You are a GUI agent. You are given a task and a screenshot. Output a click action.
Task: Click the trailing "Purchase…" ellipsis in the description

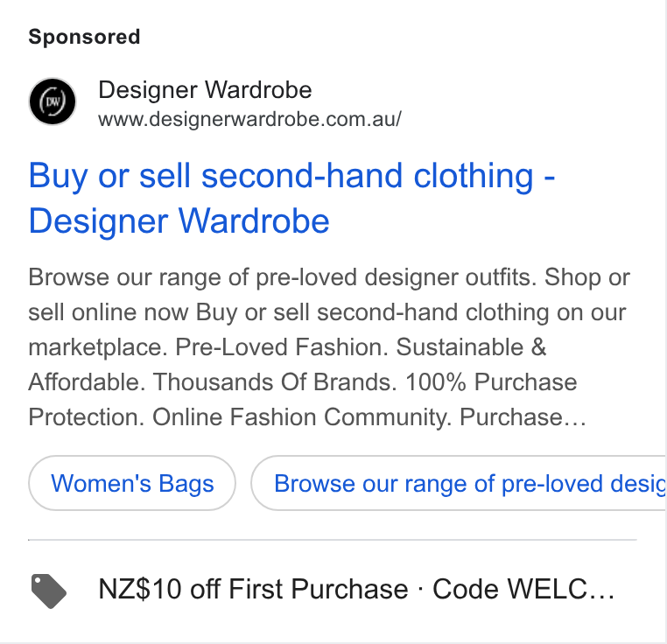point(523,416)
